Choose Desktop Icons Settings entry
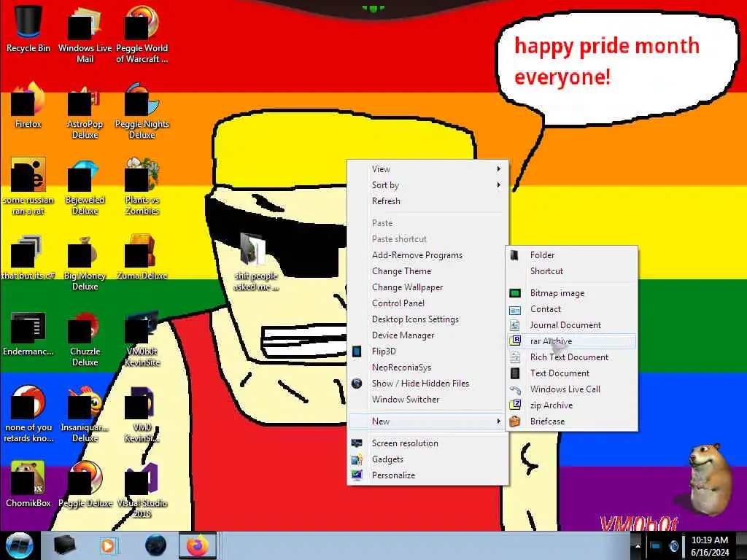Viewport: 747px width, 560px height. (429, 319)
